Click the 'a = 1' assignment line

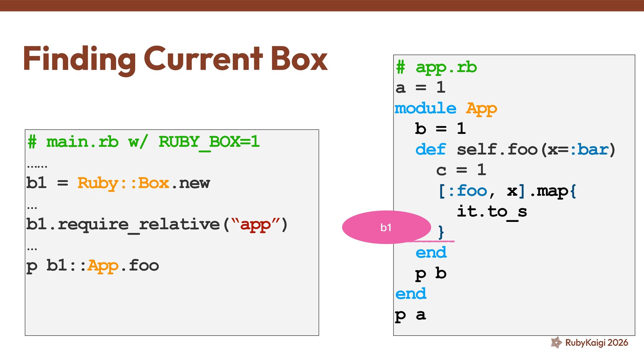click(x=420, y=88)
